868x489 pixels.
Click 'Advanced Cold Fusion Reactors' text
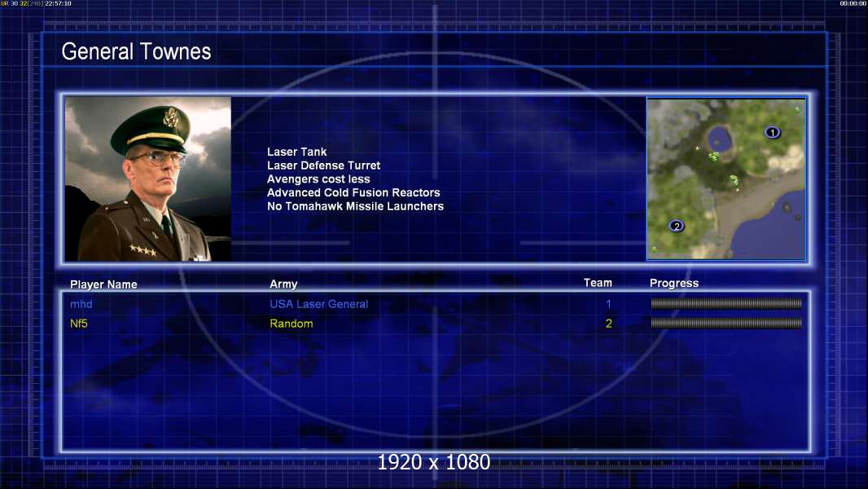coord(353,192)
